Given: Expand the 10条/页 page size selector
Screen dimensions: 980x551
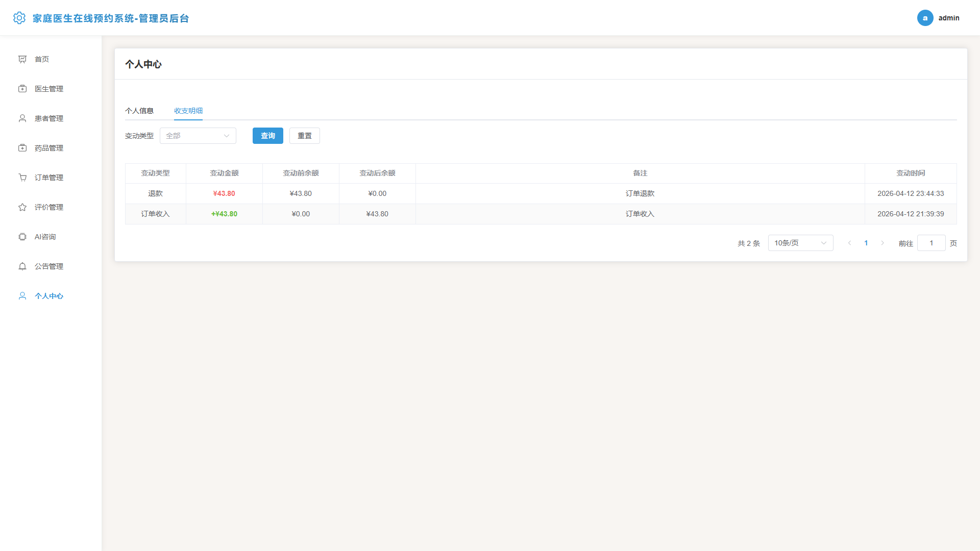Looking at the screenshot, I should [x=800, y=243].
